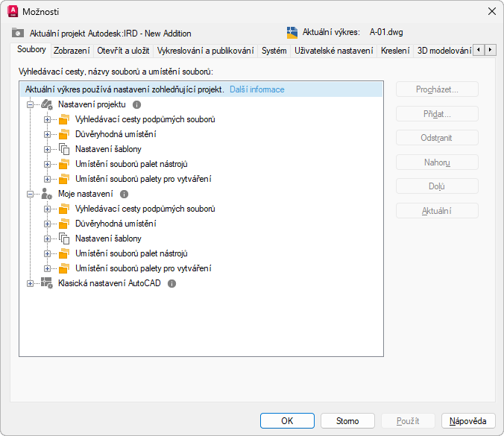504x436 pixels.
Task: Click Nastavení šablony icon under Nastavení projektu
Action: [x=63, y=149]
